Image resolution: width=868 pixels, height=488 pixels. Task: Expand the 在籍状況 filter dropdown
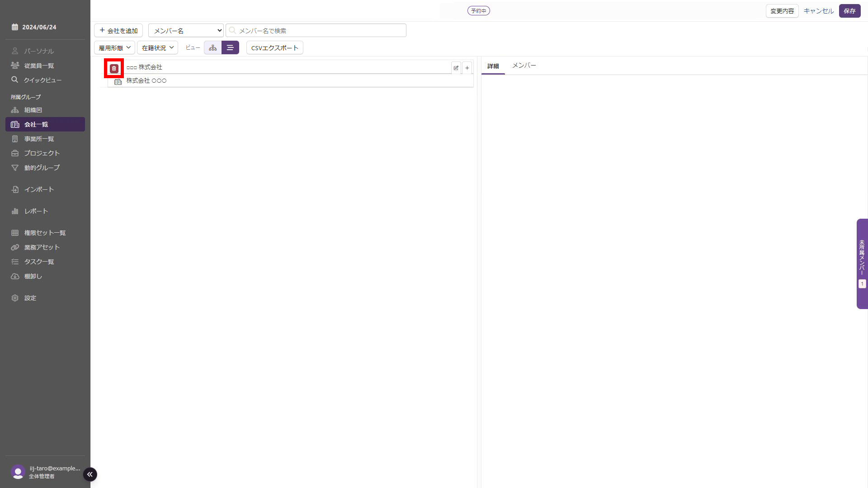coord(157,47)
